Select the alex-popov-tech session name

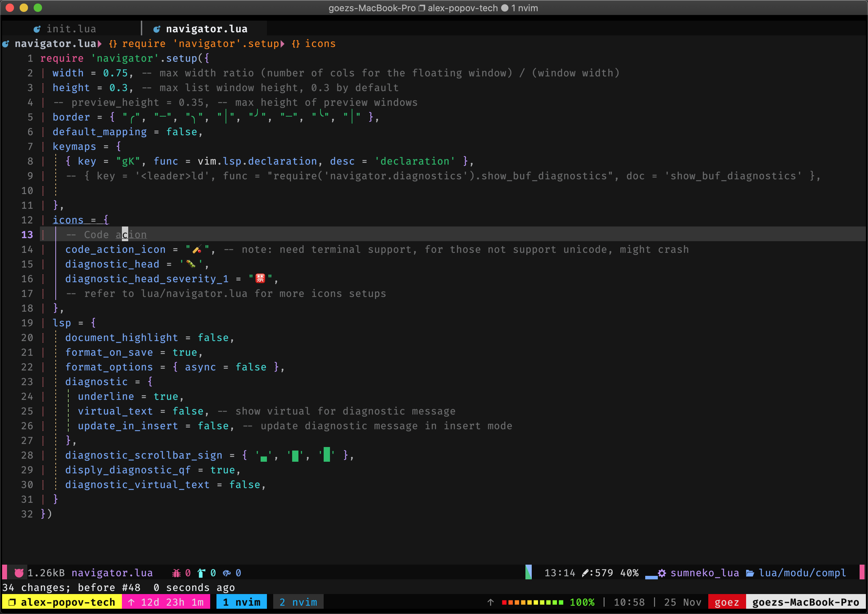click(68, 602)
